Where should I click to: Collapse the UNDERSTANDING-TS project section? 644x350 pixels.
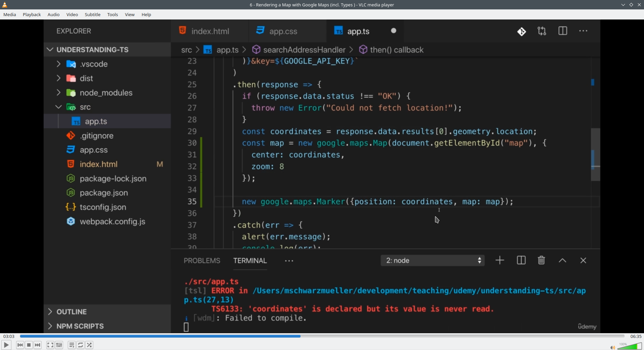107,50
